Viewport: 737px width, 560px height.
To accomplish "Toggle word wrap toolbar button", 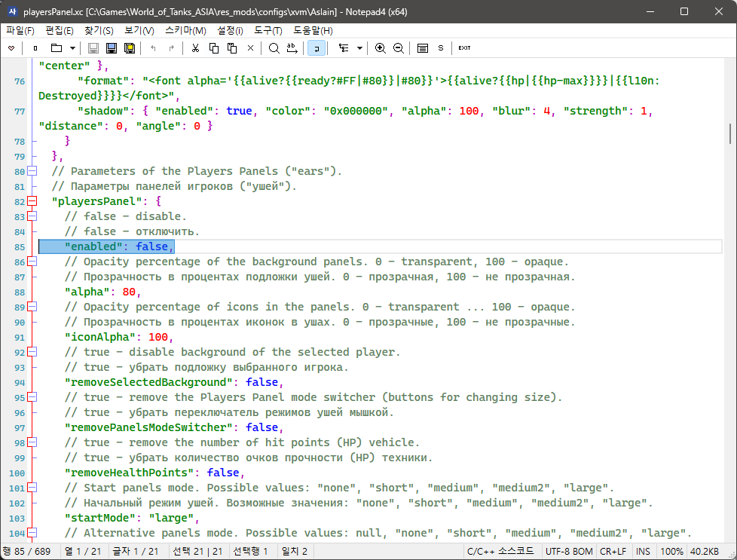I will click(x=317, y=48).
